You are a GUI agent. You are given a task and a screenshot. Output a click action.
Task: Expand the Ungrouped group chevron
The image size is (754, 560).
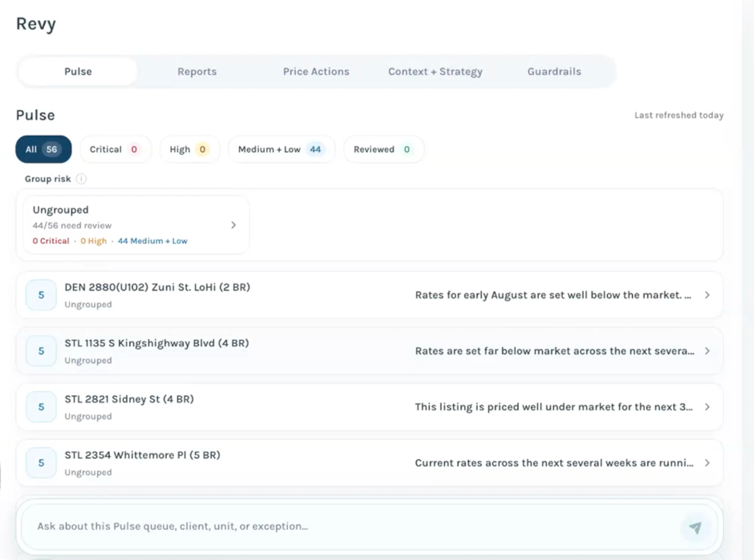233,225
